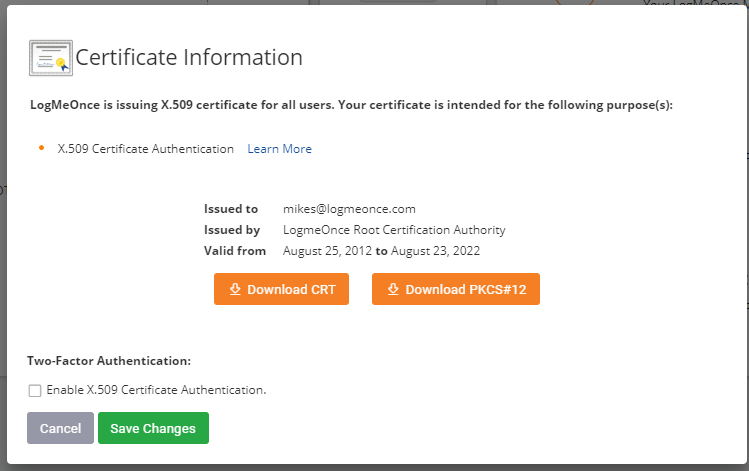
Task: Click the 'Issued by' label
Action: tap(232, 230)
